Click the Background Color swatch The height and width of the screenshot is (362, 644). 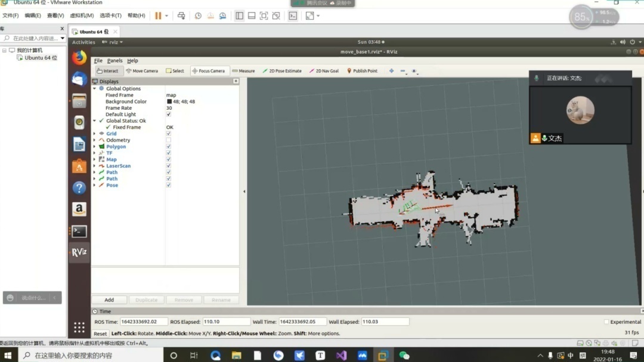tap(169, 102)
